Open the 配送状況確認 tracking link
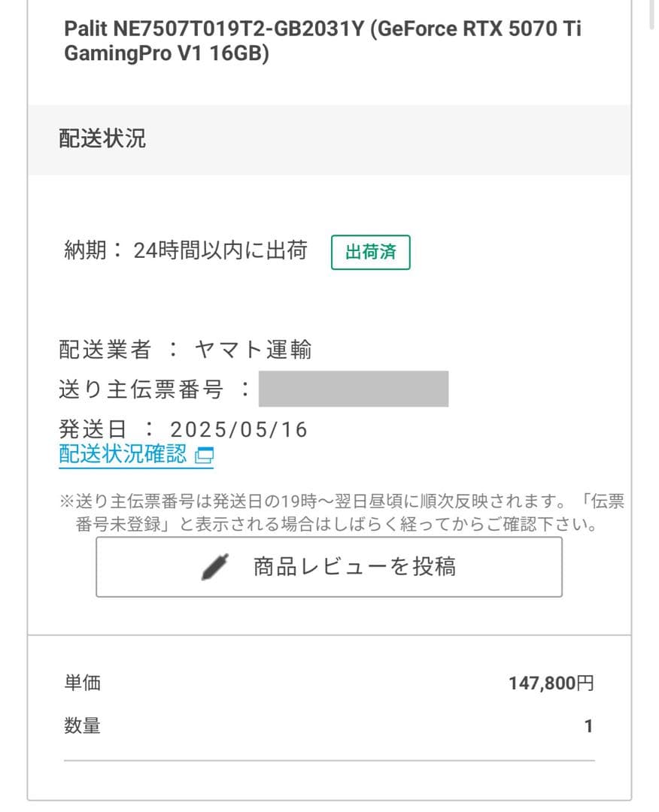Image resolution: width=659 pixels, height=812 pixels. click(x=123, y=455)
